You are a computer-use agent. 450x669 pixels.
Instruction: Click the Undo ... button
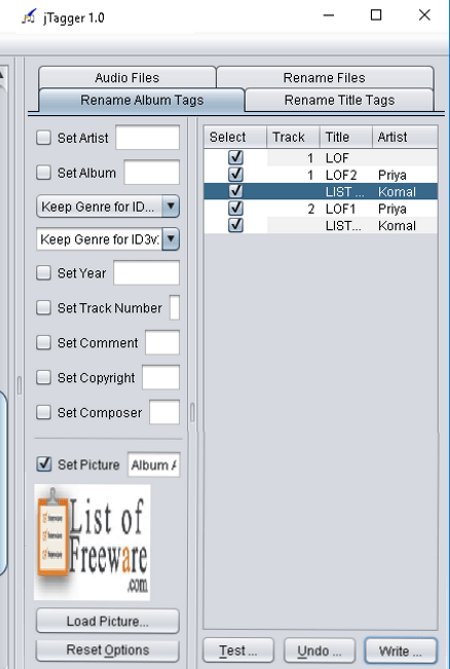[x=319, y=651]
